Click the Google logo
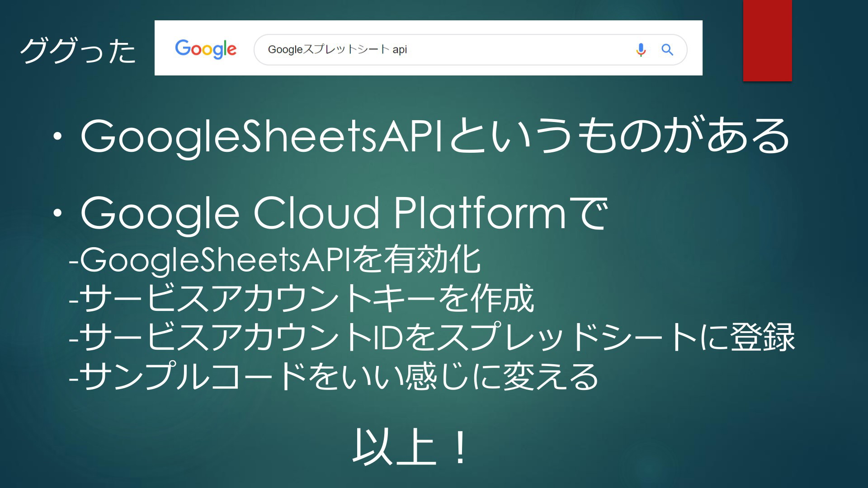Image resolution: width=868 pixels, height=488 pixels. click(x=206, y=49)
